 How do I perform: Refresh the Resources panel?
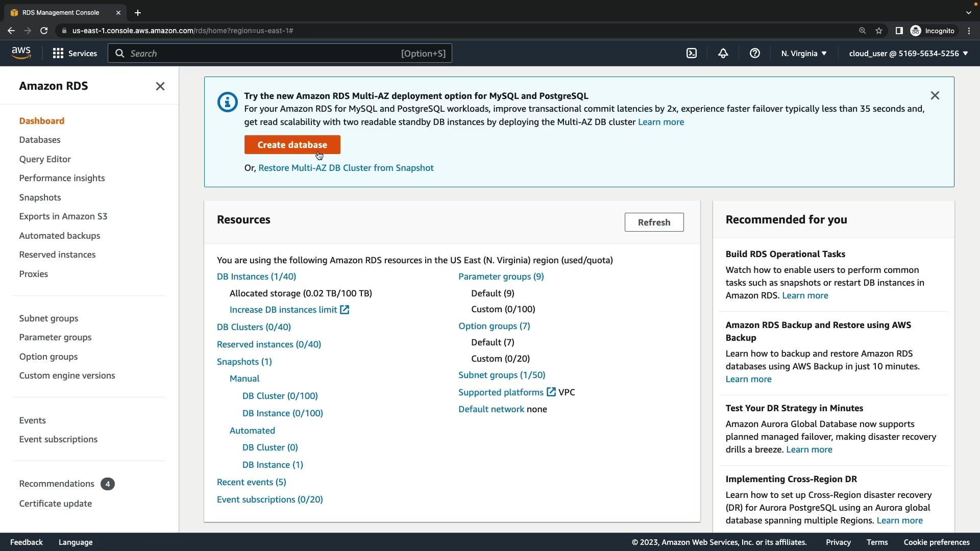654,222
